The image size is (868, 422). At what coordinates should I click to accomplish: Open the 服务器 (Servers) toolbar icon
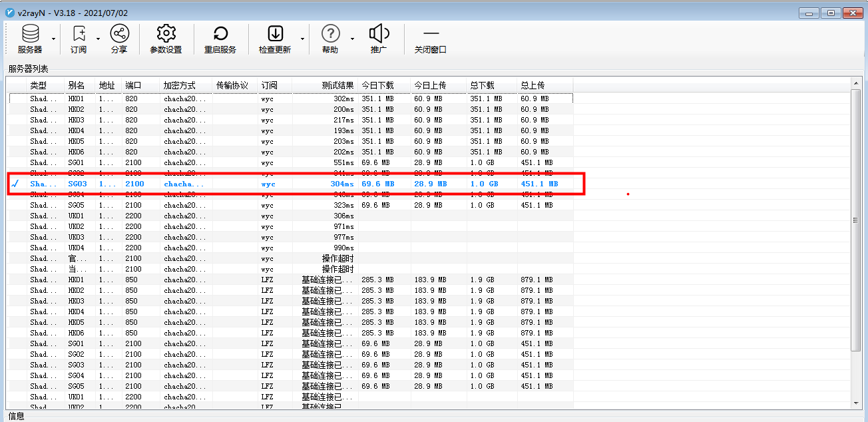tap(30, 34)
